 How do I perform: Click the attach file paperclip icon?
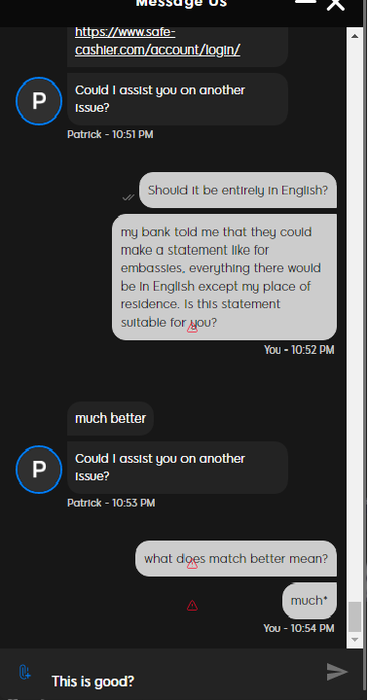coord(25,671)
